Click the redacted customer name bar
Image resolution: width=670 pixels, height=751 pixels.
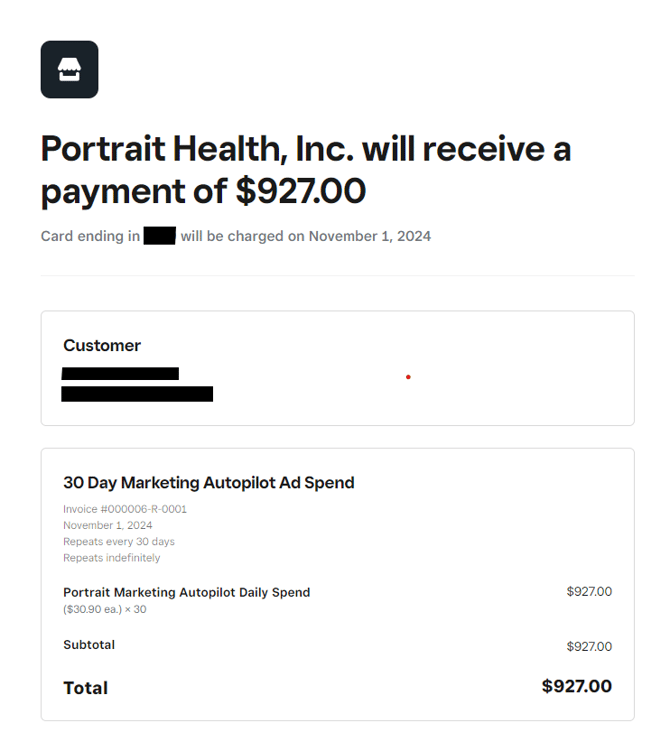120,374
